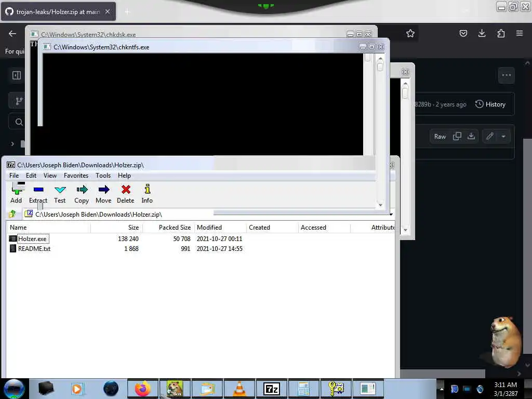The height and width of the screenshot is (399, 532).
Task: Open the View menu in 7-Zip
Action: pyautogui.click(x=50, y=176)
